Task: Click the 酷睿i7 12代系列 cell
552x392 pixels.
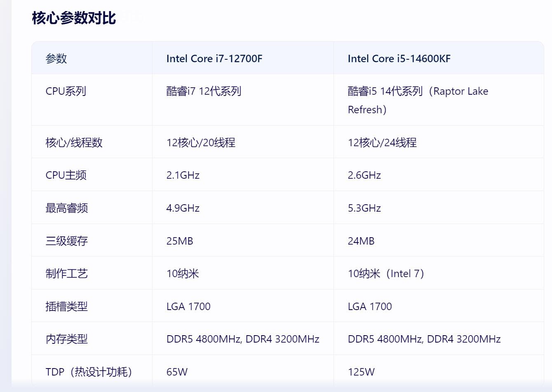Action: pos(204,91)
